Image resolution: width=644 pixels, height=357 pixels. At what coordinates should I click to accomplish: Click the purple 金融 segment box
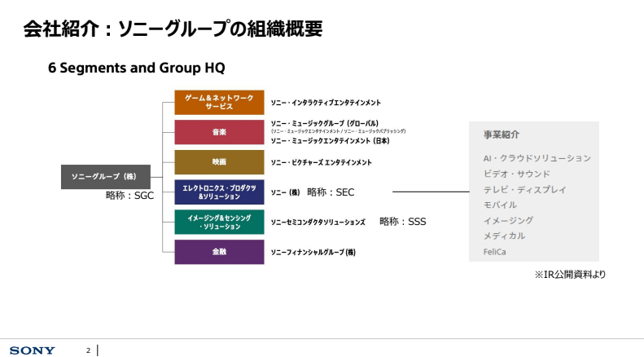[x=219, y=252]
